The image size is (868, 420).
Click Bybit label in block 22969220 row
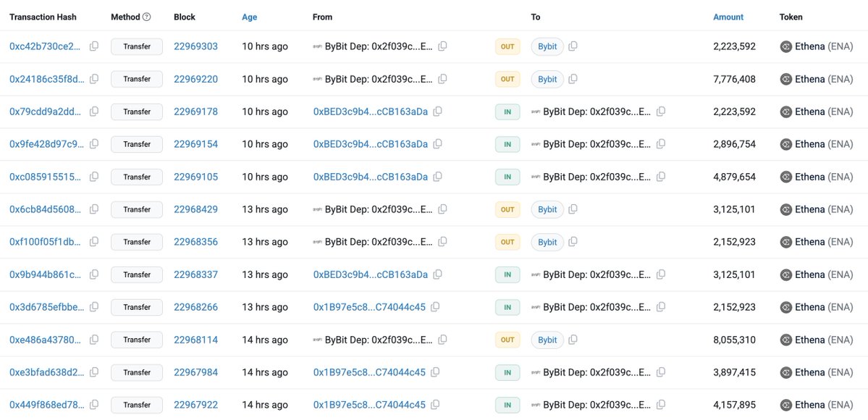pos(547,79)
